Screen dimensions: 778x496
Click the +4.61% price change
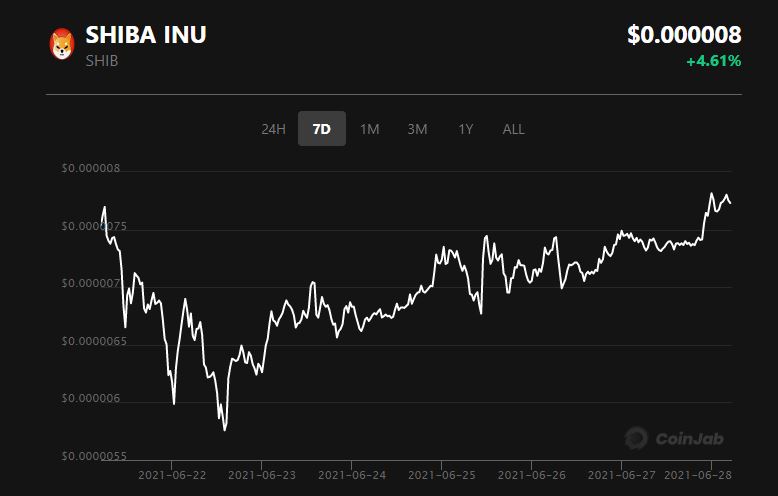[713, 61]
